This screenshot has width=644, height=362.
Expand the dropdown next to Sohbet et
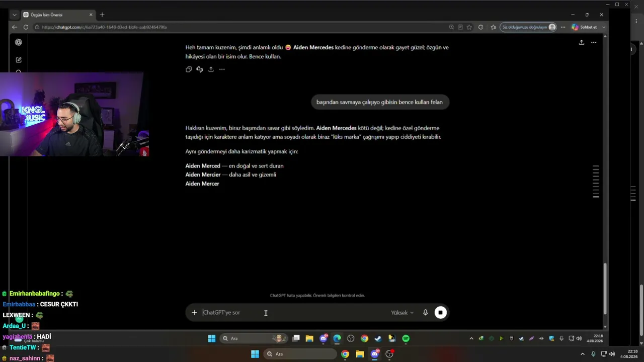pos(604,27)
